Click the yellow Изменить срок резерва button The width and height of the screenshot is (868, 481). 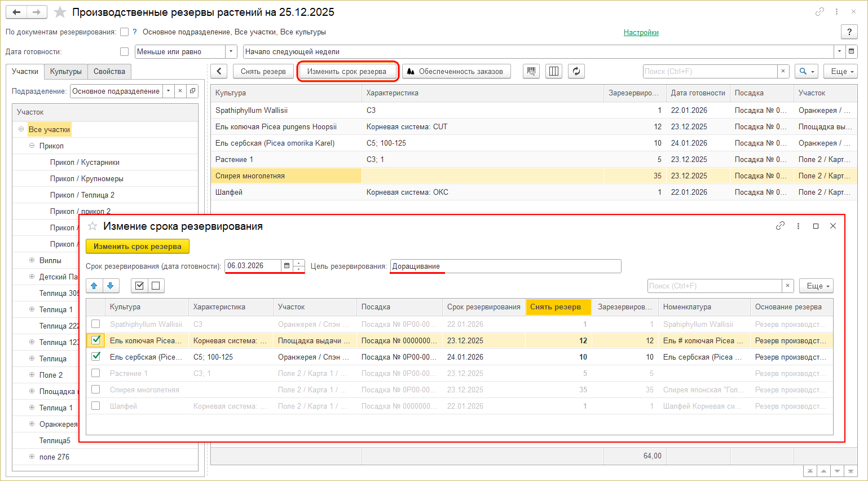[137, 246]
